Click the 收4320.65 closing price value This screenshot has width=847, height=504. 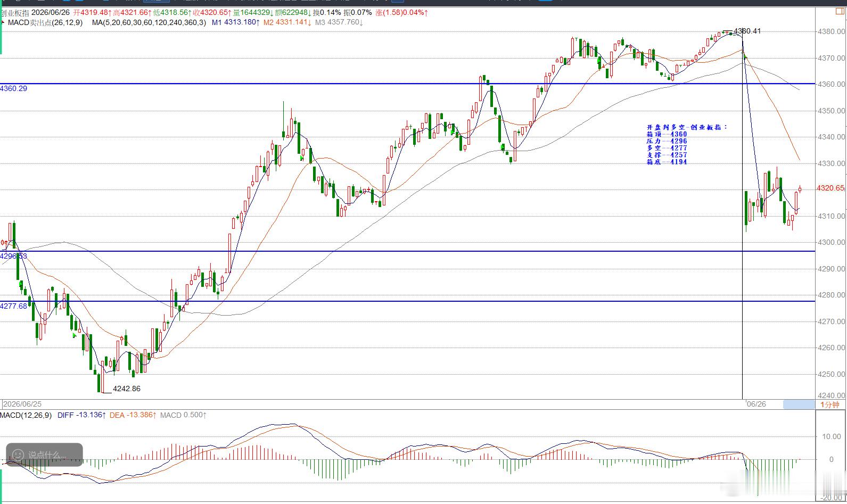coord(212,12)
